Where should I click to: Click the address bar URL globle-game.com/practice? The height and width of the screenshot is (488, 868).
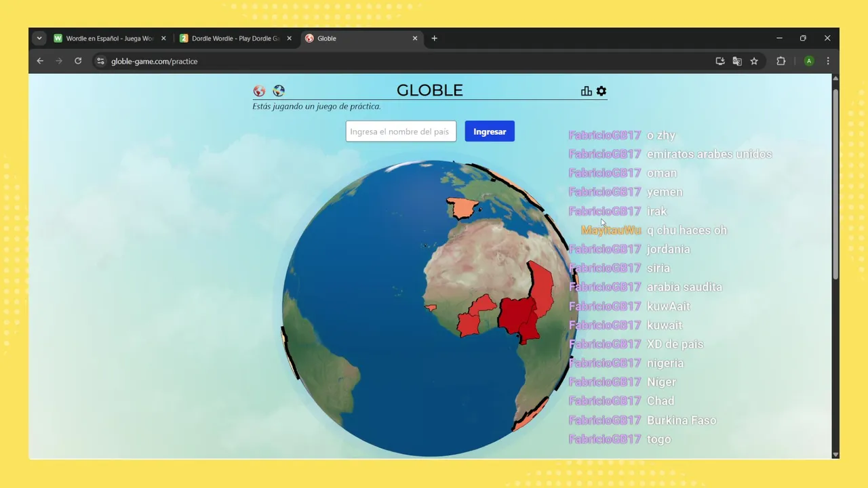155,61
